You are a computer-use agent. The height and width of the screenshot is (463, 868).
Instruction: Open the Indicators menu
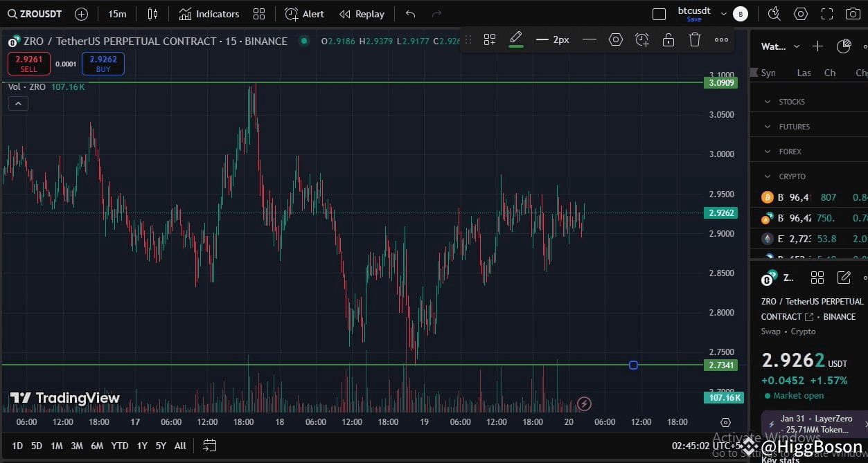(x=209, y=14)
